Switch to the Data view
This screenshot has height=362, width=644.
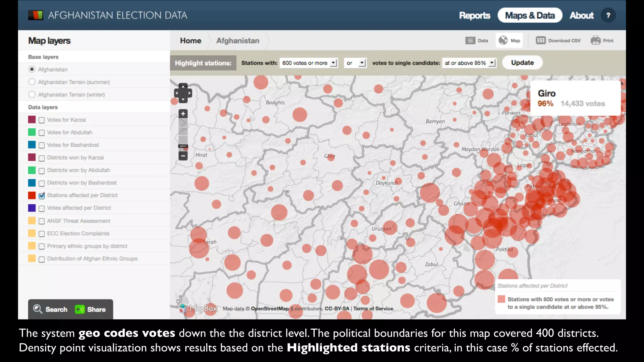click(x=477, y=41)
